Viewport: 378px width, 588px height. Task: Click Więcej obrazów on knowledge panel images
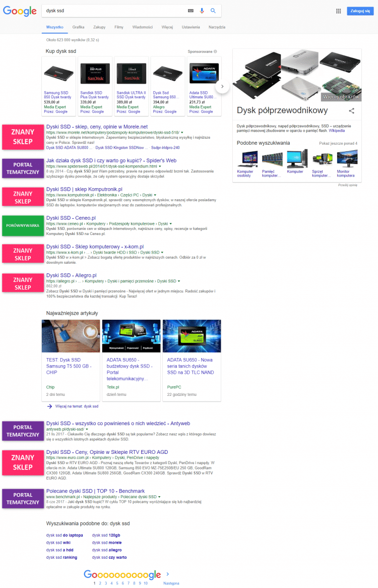(x=341, y=97)
